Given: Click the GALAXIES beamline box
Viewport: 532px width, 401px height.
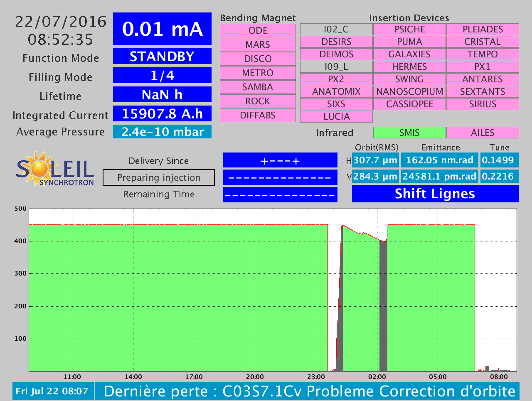Looking at the screenshot, I should (409, 54).
